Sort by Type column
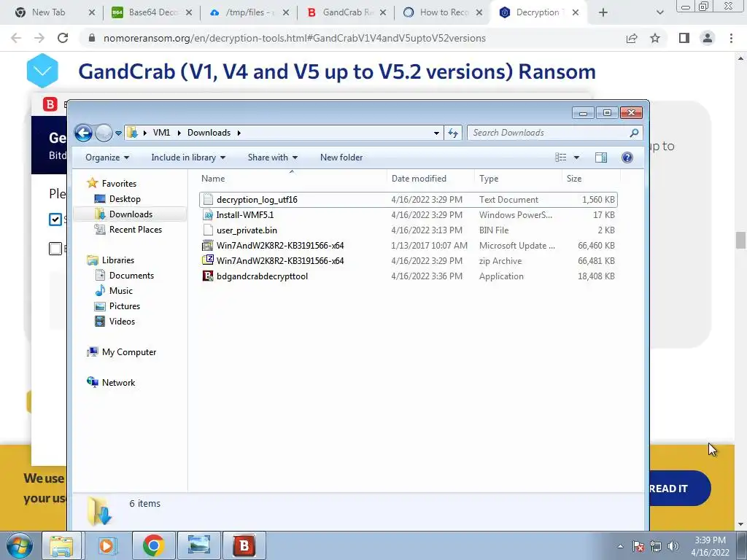 pos(518,179)
